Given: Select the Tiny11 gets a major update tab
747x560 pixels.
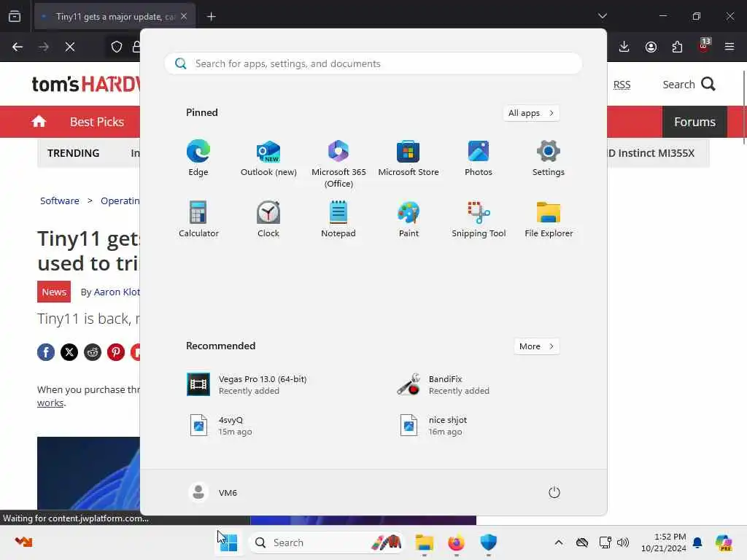Looking at the screenshot, I should [x=115, y=17].
